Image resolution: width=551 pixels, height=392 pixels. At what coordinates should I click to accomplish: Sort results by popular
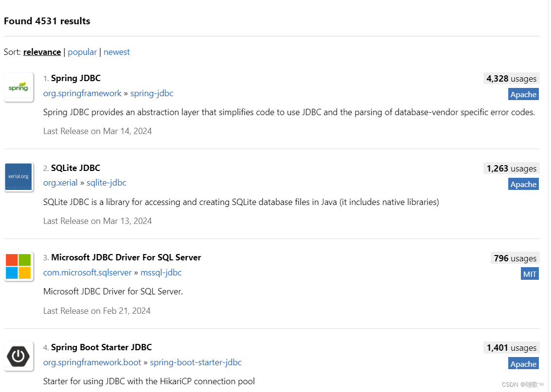tap(82, 52)
